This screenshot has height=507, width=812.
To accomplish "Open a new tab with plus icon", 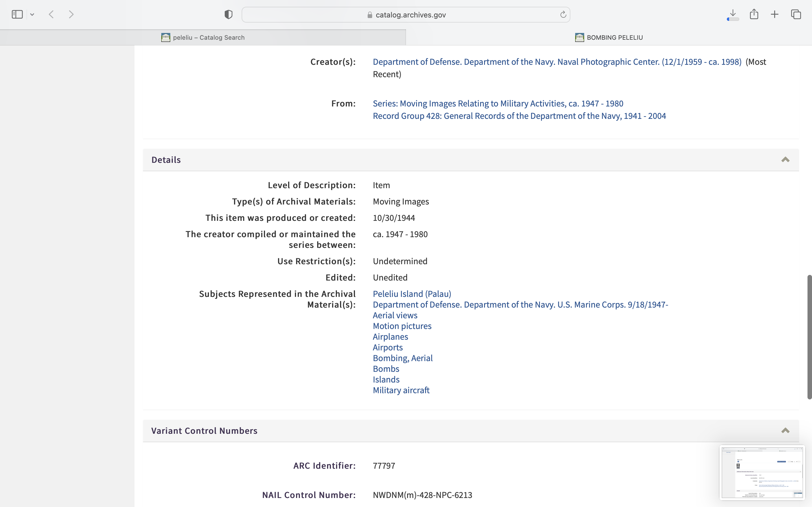I will [x=775, y=14].
